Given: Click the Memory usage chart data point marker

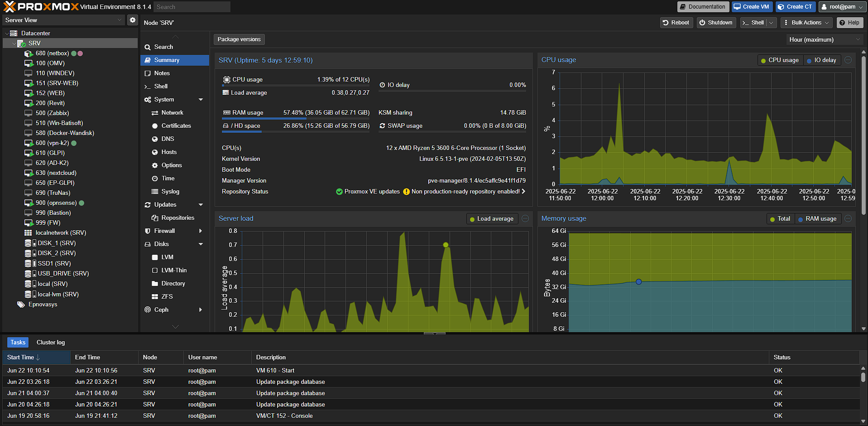Looking at the screenshot, I should [x=638, y=282].
